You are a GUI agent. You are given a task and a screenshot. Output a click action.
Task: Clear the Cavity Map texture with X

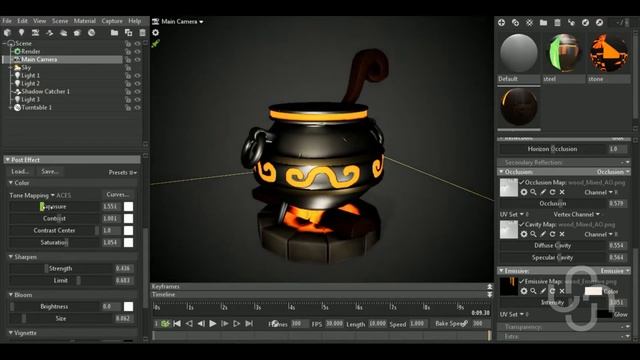coord(562,234)
